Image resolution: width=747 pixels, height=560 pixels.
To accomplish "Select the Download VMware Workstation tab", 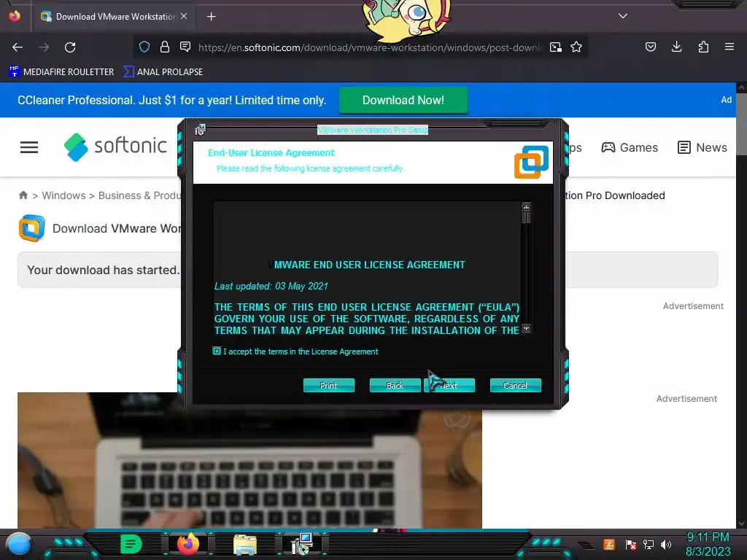I will (113, 17).
